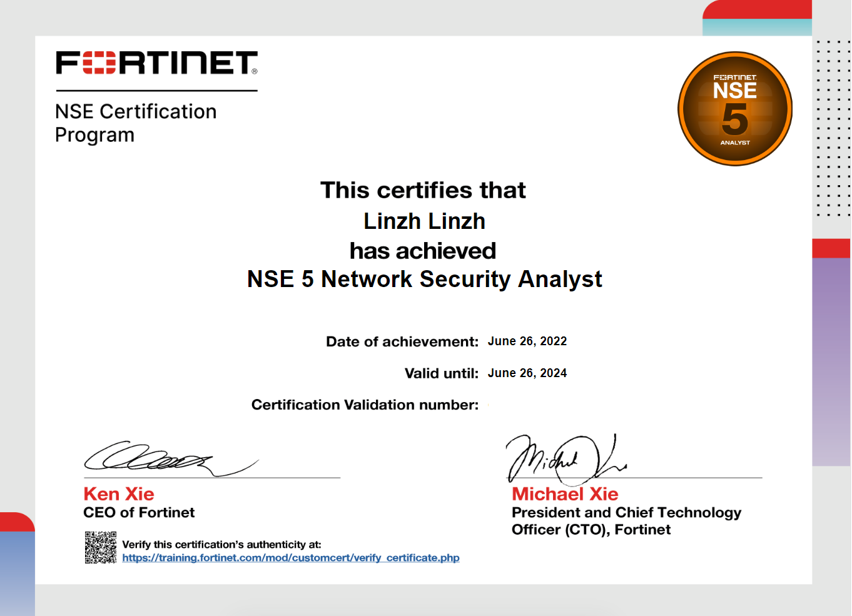The image size is (852, 616).
Task: Select the 'Officer (CTO), Fortinet' line
Action: pos(591,530)
